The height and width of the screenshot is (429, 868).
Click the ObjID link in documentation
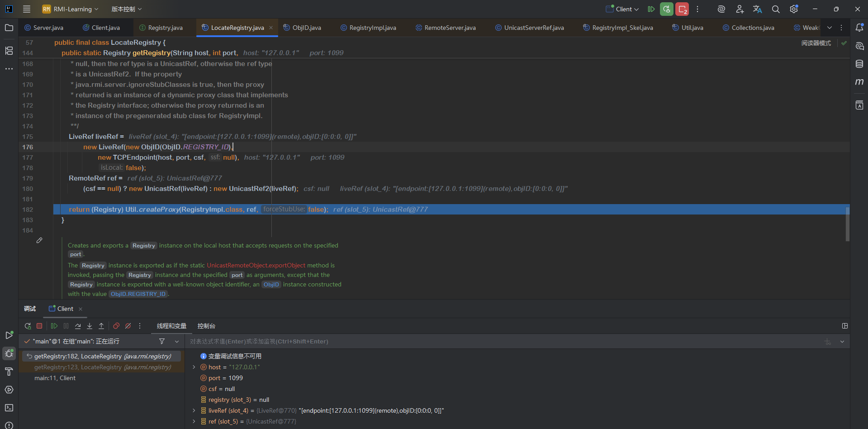(x=271, y=284)
